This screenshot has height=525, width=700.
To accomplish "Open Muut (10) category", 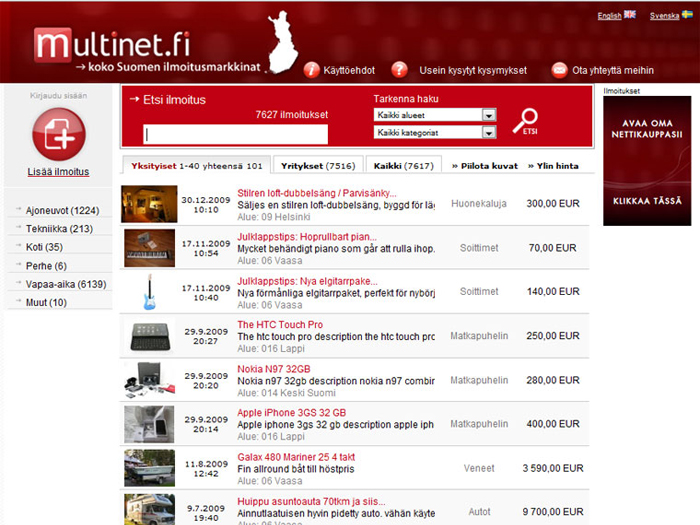I will [x=46, y=303].
